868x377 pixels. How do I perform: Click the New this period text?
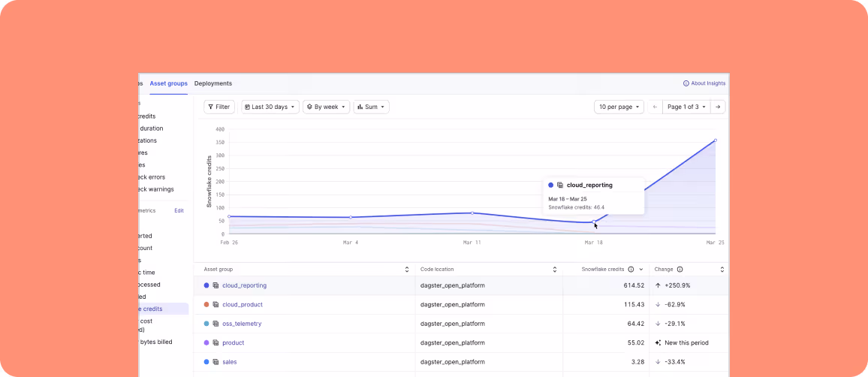686,342
